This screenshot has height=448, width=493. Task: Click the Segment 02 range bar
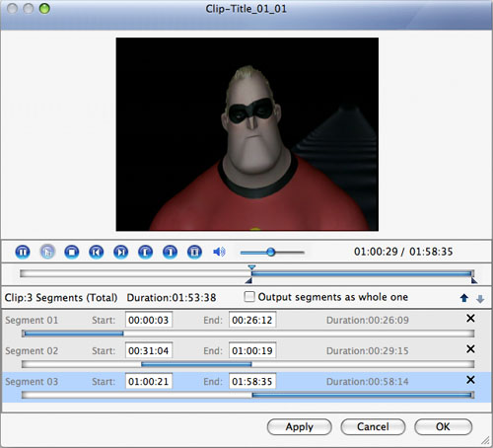coord(248,364)
